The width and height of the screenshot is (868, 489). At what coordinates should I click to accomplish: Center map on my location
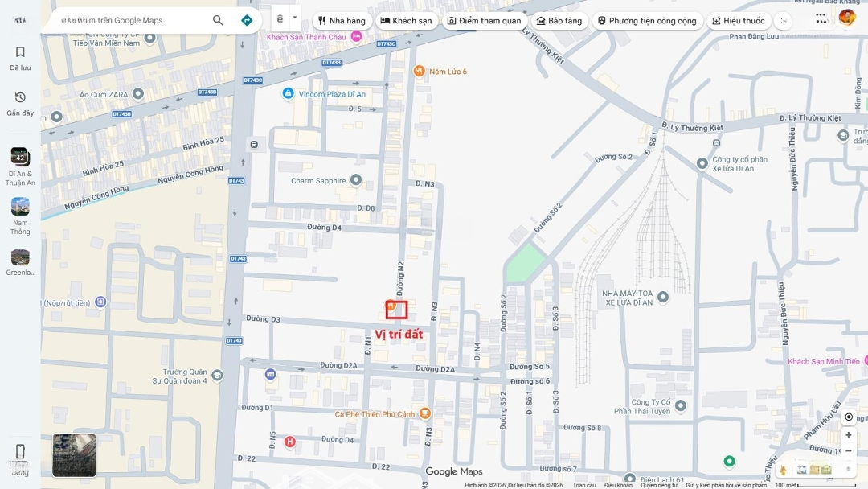(849, 417)
